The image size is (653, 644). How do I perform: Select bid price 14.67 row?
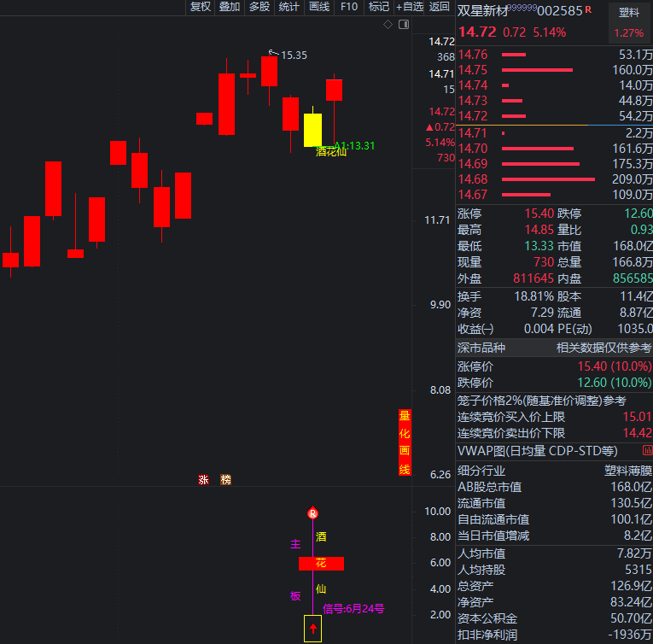click(x=554, y=195)
